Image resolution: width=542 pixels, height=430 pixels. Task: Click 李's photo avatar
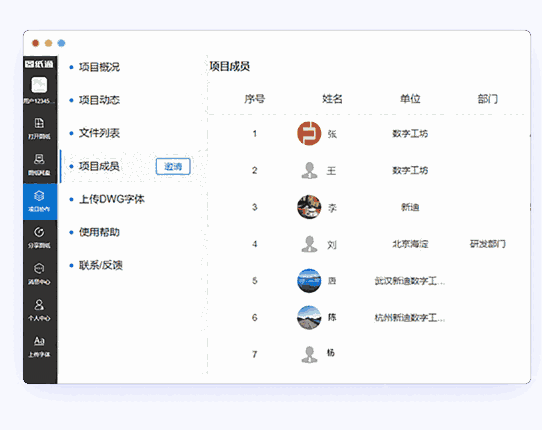309,207
